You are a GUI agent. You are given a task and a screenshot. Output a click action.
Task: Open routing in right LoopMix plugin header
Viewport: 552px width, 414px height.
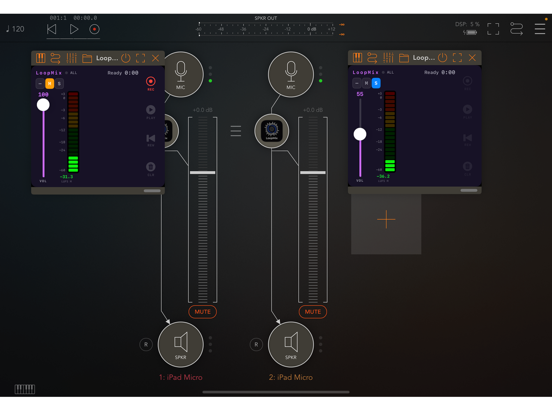[x=372, y=57]
